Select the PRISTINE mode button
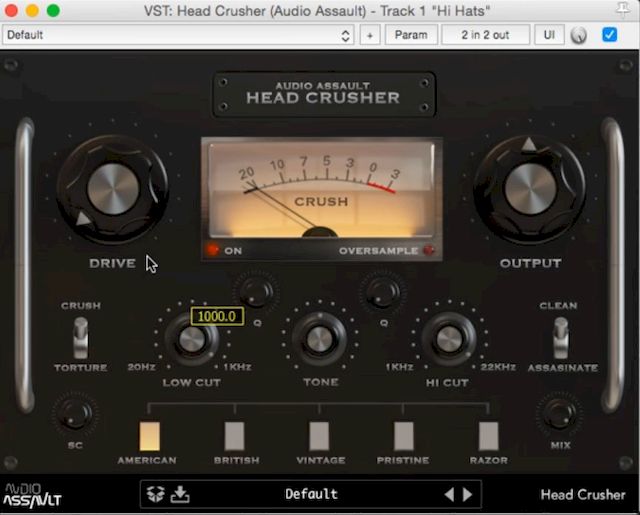The height and width of the screenshot is (515, 640). coord(404,436)
